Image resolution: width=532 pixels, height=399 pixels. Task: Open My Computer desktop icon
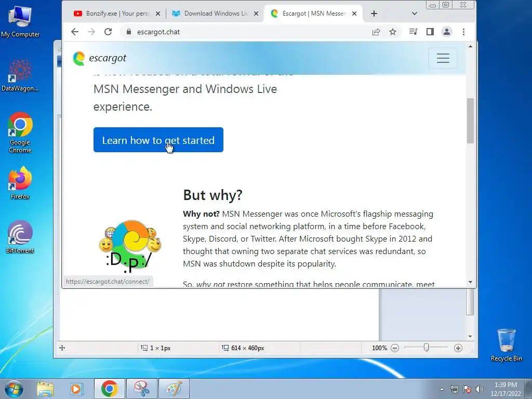pos(20,21)
